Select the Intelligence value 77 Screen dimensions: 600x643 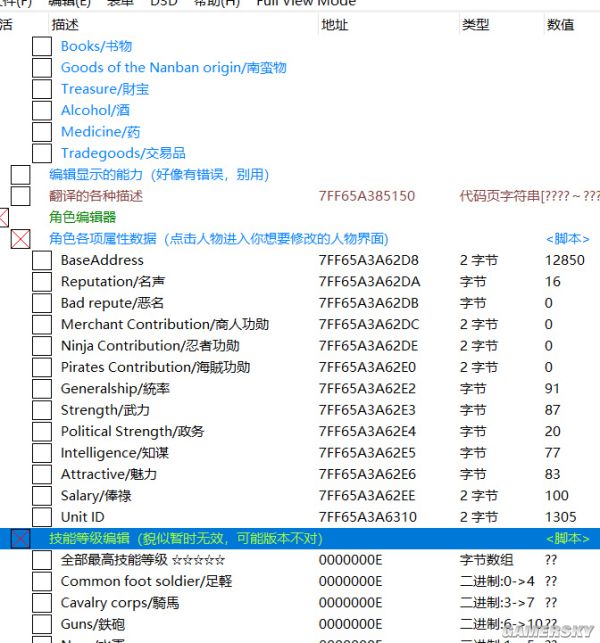tap(553, 453)
